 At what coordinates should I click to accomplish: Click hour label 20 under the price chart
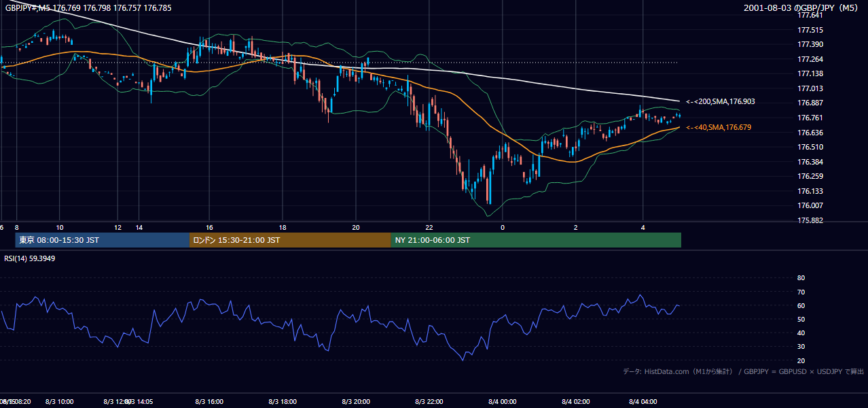point(356,227)
